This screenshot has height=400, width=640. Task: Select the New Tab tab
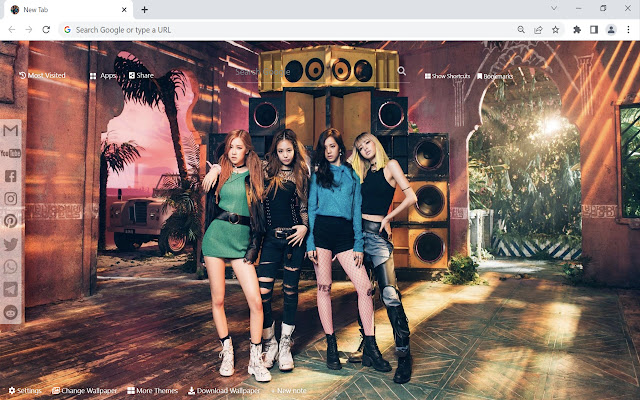[67, 10]
